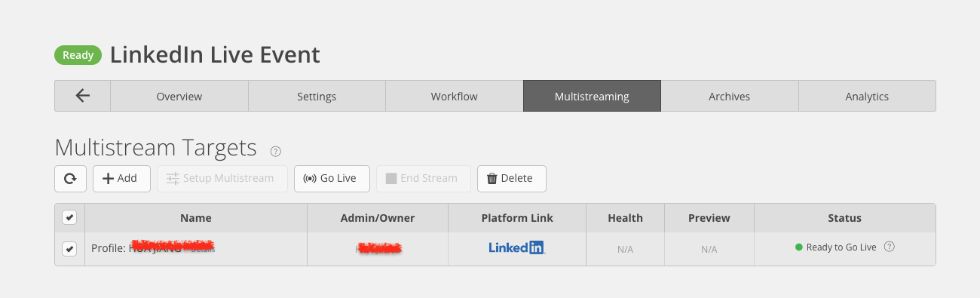Uncheck the Profile row checkbox

pyautogui.click(x=69, y=249)
